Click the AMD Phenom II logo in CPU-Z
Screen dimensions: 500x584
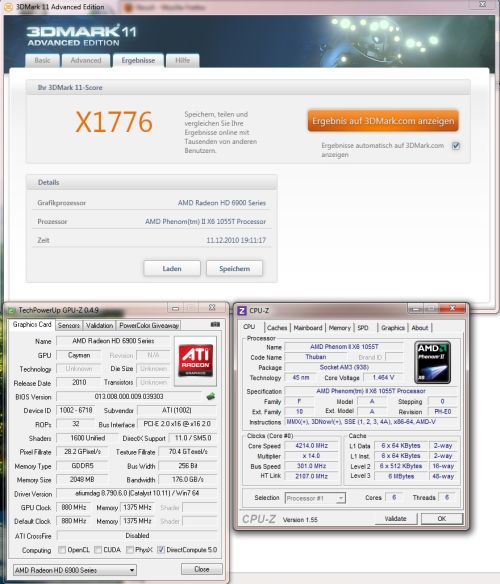coord(432,362)
